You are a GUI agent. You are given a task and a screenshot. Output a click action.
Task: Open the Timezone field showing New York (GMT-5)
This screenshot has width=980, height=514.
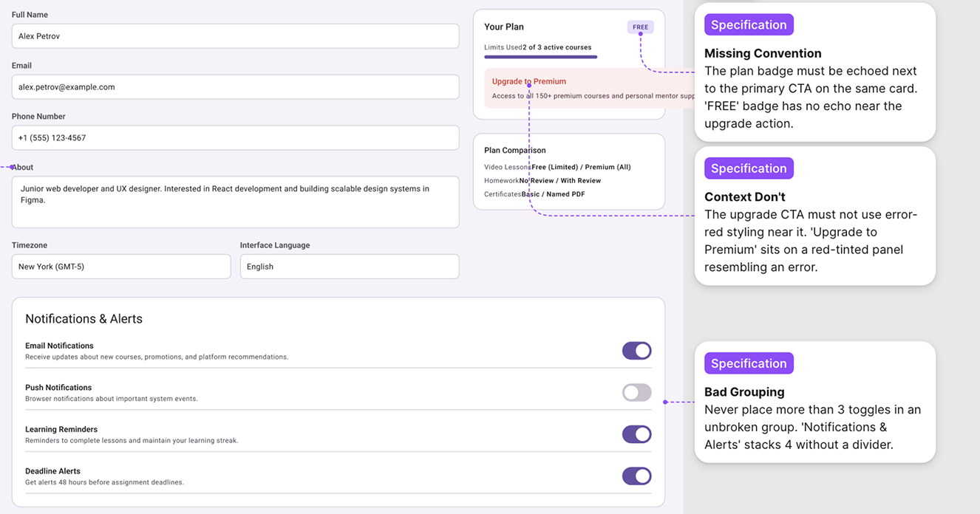point(121,267)
